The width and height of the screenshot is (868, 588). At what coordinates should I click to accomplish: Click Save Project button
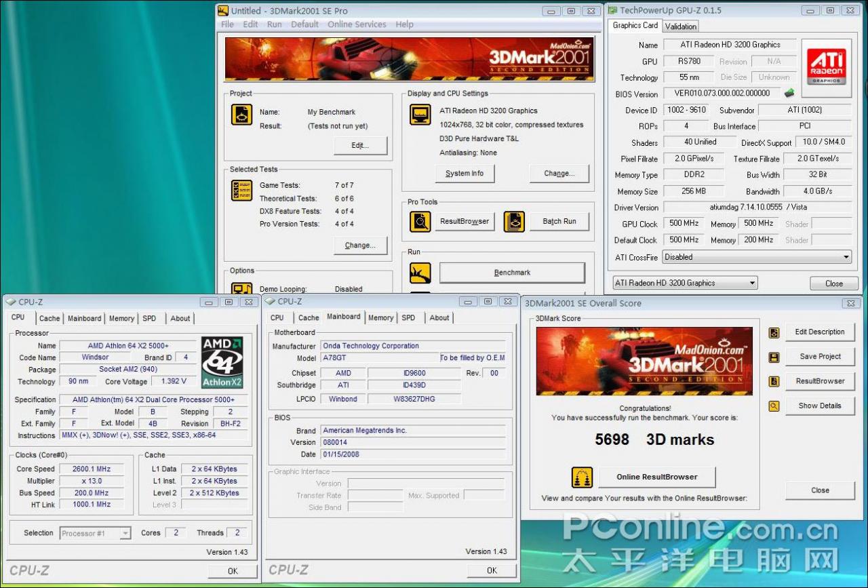(820, 357)
